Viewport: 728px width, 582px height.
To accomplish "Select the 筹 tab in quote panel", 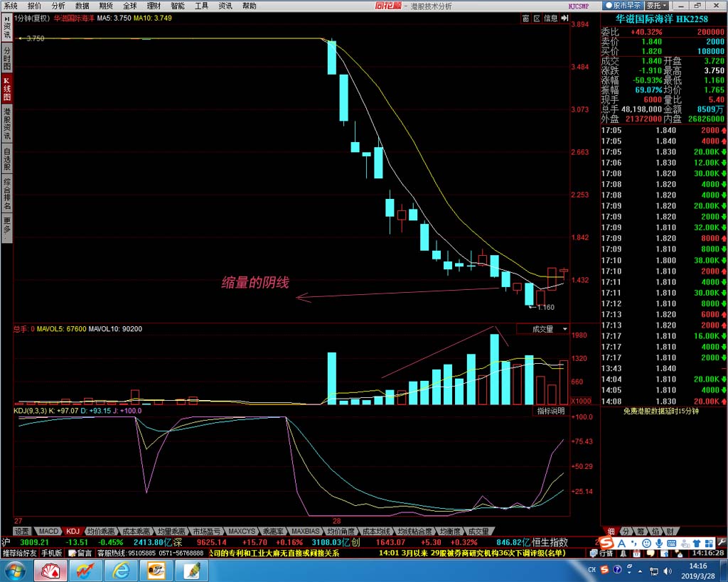I will coord(641,531).
